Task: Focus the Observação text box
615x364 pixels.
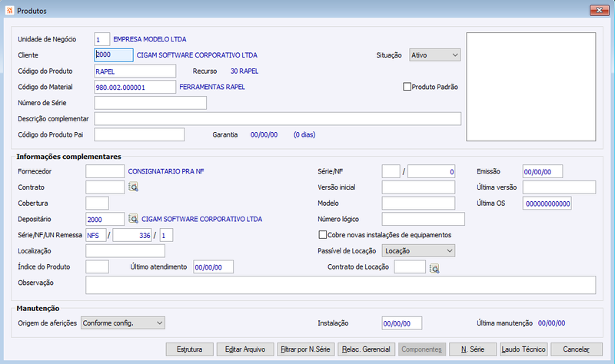Action: pyautogui.click(x=341, y=285)
